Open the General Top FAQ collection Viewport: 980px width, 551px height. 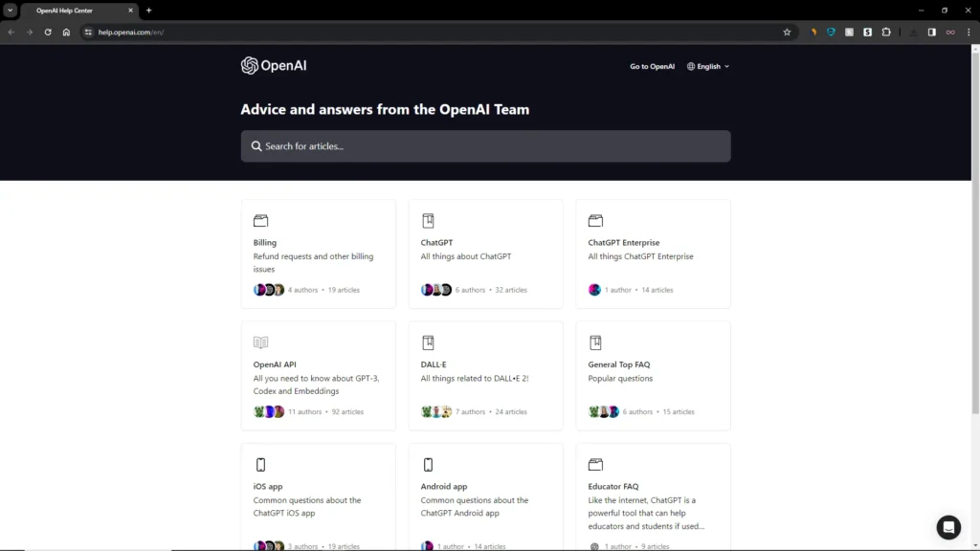[x=653, y=375]
